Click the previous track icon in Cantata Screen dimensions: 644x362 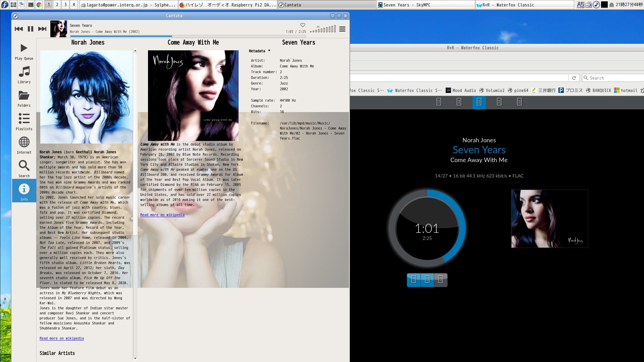(19, 29)
